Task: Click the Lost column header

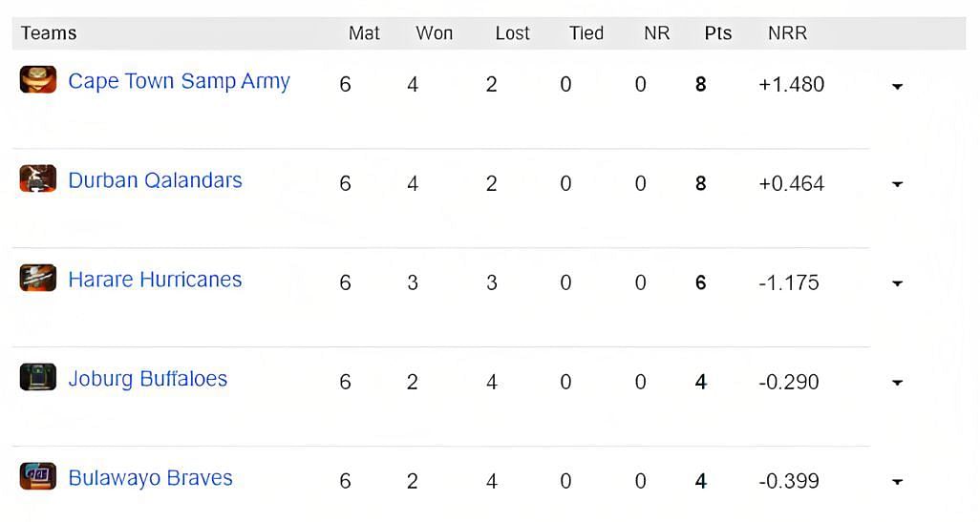Action: click(x=513, y=33)
